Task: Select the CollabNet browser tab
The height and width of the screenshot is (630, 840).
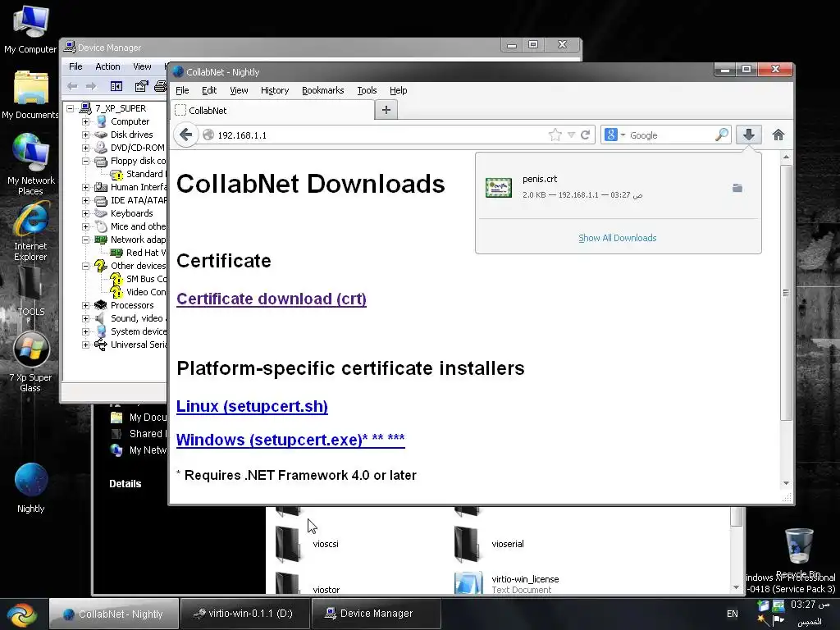Action: point(272,111)
